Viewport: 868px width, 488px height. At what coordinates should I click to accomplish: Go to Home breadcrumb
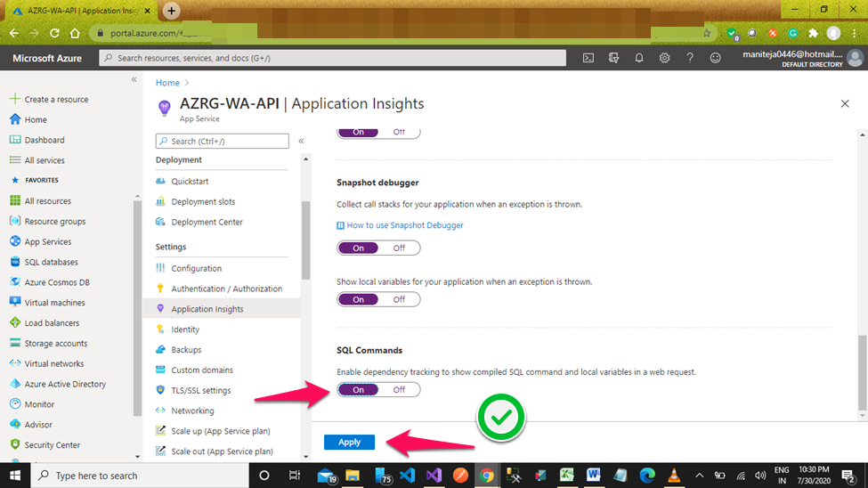coord(167,83)
